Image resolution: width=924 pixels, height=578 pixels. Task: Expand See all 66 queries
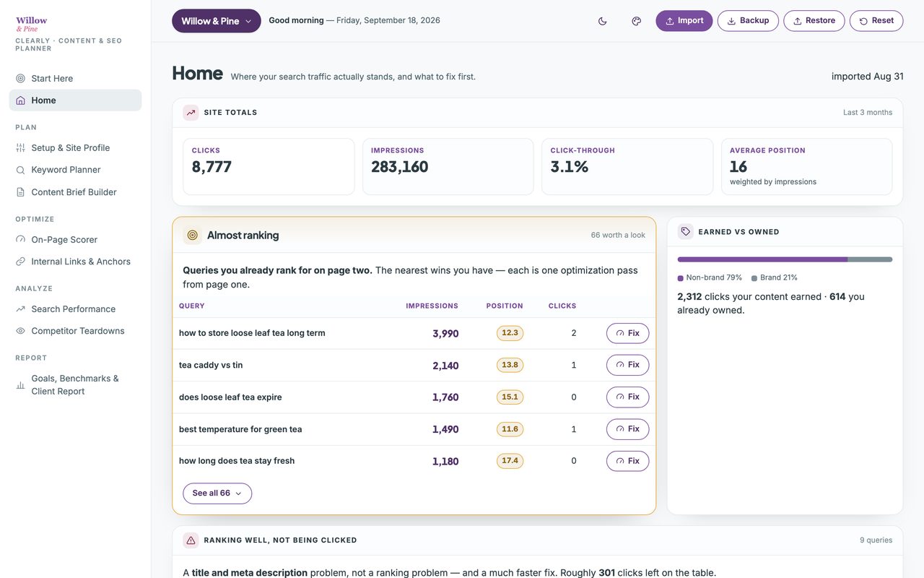click(x=217, y=493)
